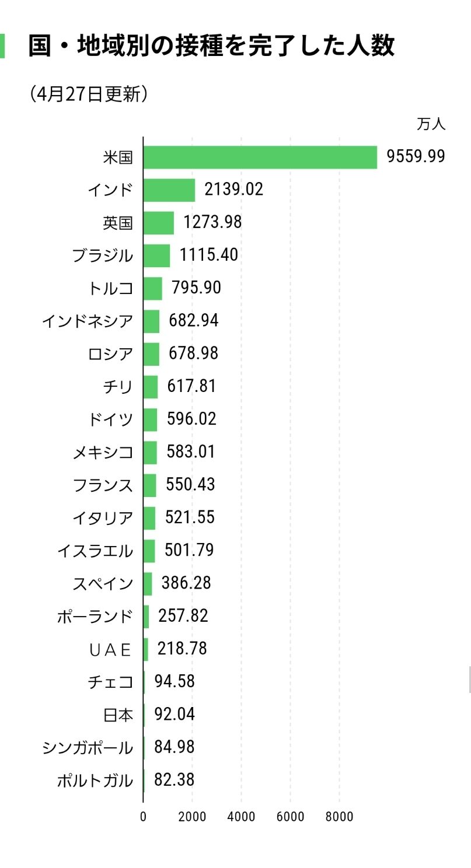The width and height of the screenshot is (471, 868).
Task: Click the ポルトガル country label
Action: tap(95, 780)
